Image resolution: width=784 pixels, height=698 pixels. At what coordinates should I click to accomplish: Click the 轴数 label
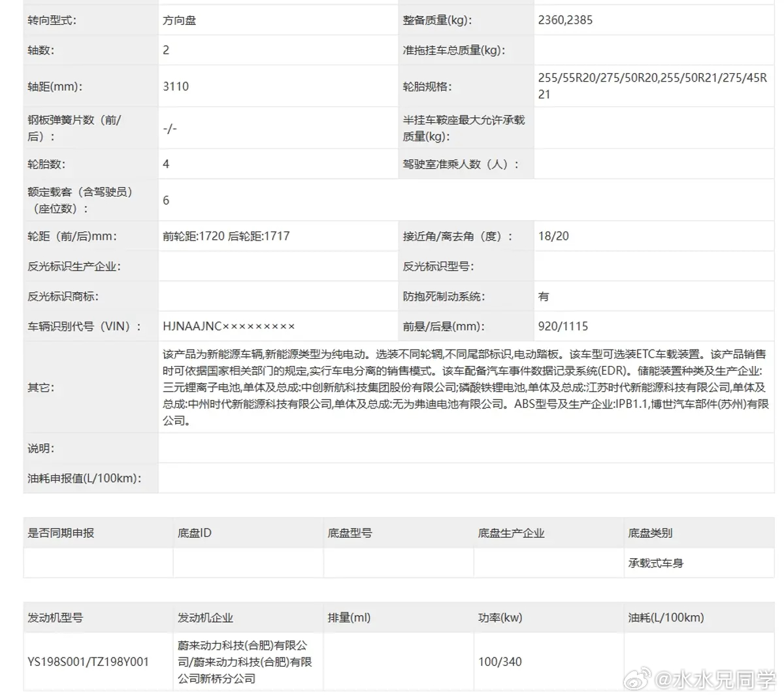pos(41,50)
